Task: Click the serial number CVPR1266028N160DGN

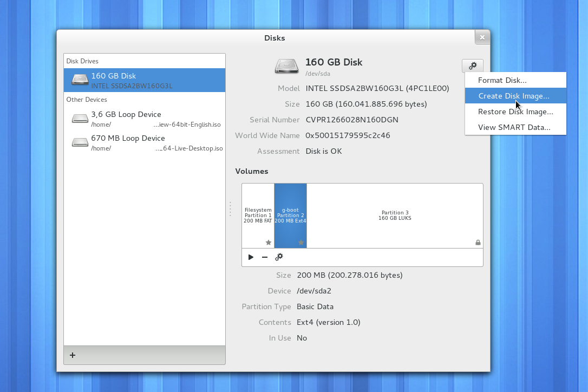Action: (352, 120)
